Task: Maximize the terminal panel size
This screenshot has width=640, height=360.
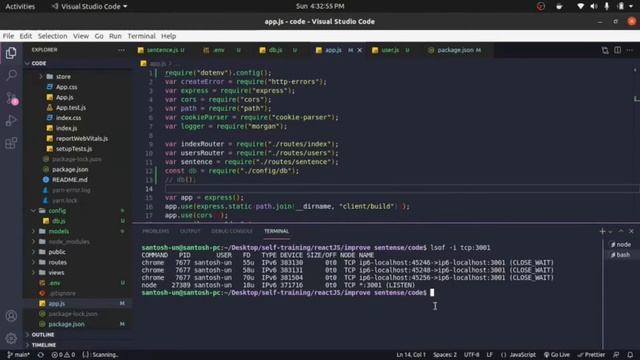Action: (x=621, y=231)
